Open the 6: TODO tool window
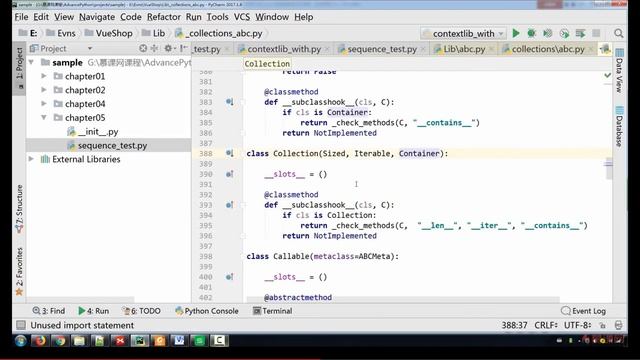 [141, 311]
